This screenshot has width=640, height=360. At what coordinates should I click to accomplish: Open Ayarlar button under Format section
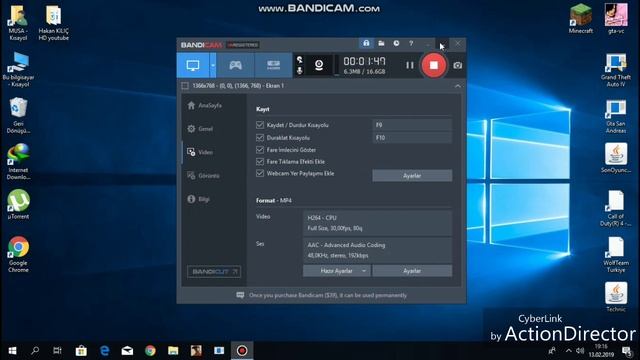tap(412, 271)
